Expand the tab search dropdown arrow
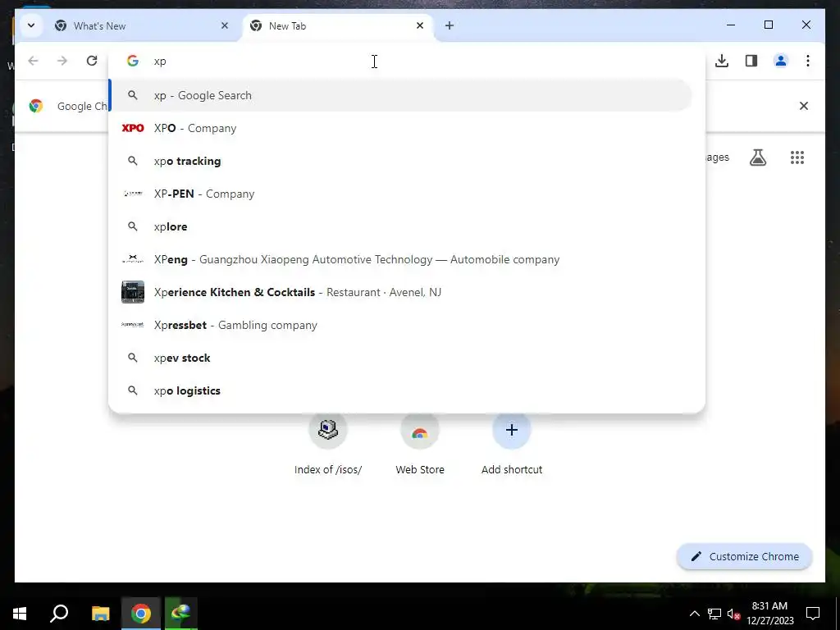840x630 pixels. 31,25
